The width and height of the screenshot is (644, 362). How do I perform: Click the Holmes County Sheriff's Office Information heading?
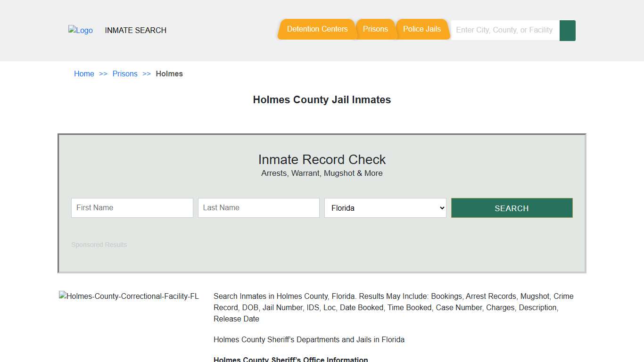click(x=290, y=359)
